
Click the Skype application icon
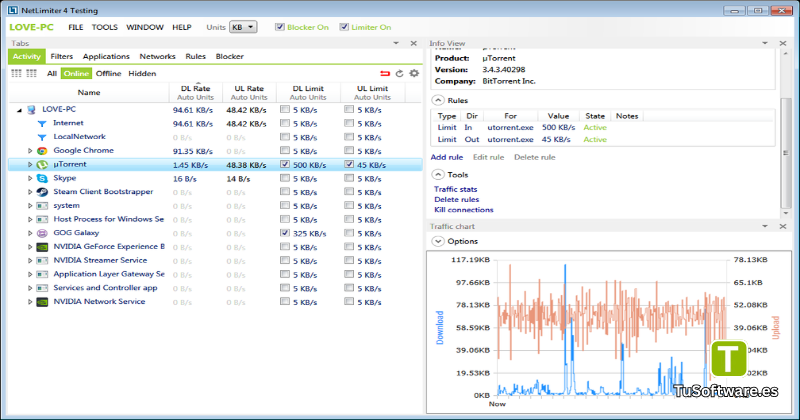click(42, 179)
